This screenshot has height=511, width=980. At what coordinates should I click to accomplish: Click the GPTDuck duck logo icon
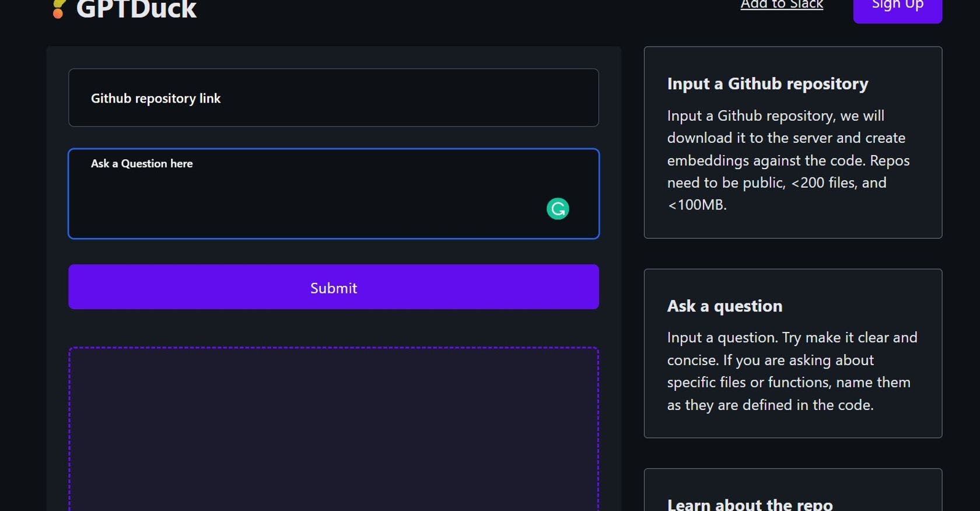(x=58, y=9)
